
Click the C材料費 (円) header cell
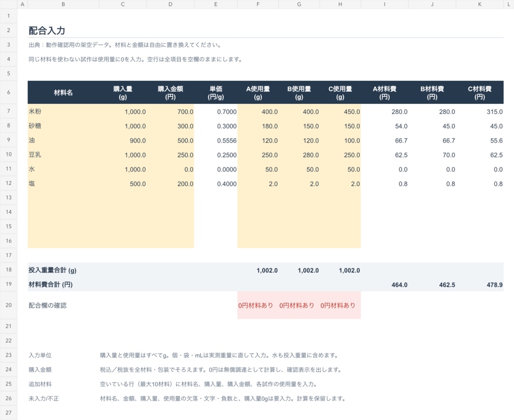tap(479, 92)
